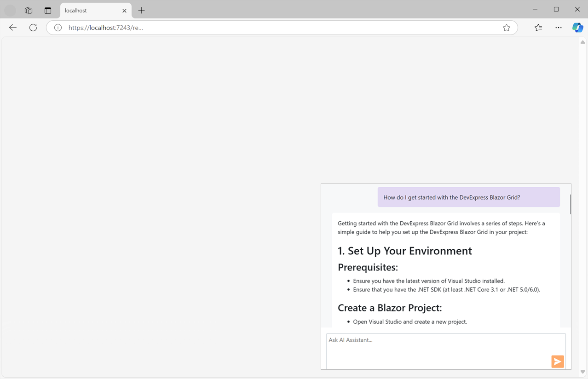Open the favorites hub icon

coord(538,28)
